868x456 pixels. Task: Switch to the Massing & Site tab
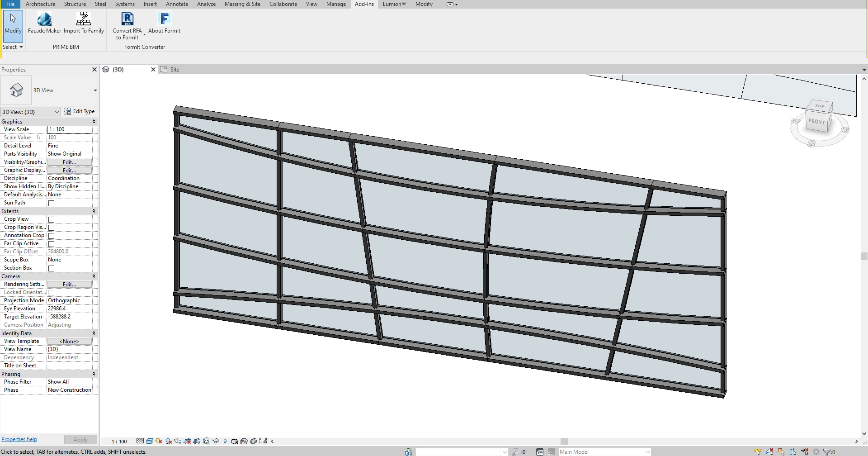(x=242, y=4)
